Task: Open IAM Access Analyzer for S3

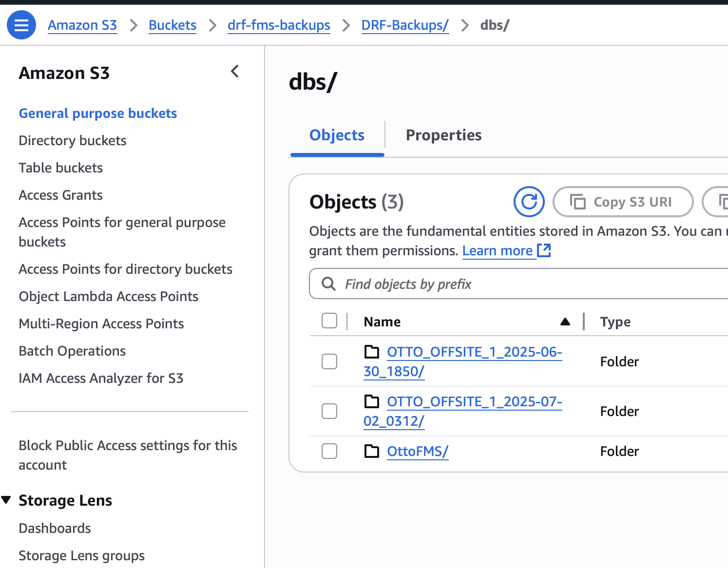Action: coord(101,379)
